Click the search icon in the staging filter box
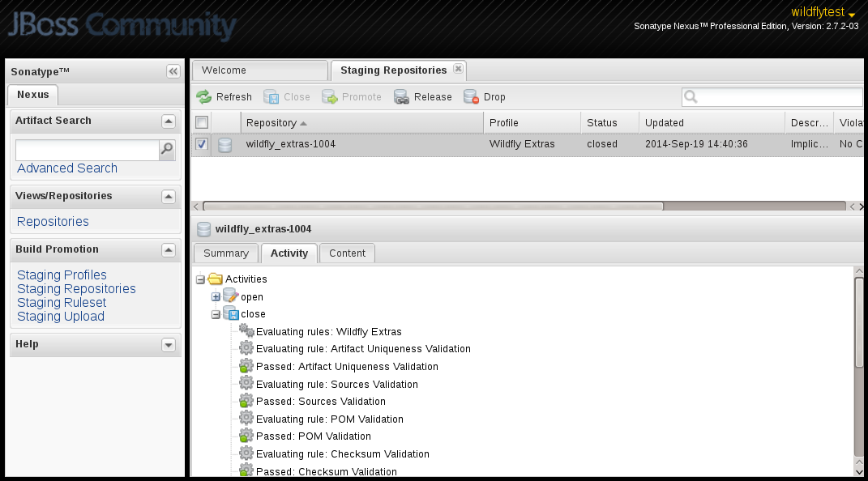 691,97
